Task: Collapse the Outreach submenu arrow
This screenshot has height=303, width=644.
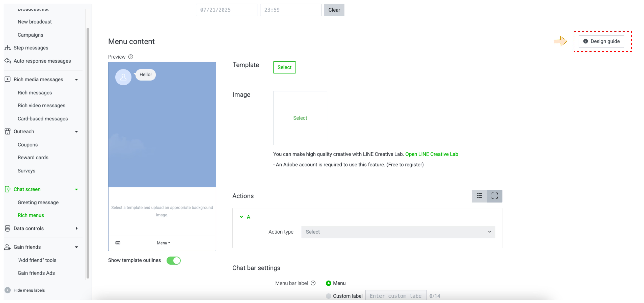Action: 77,132
